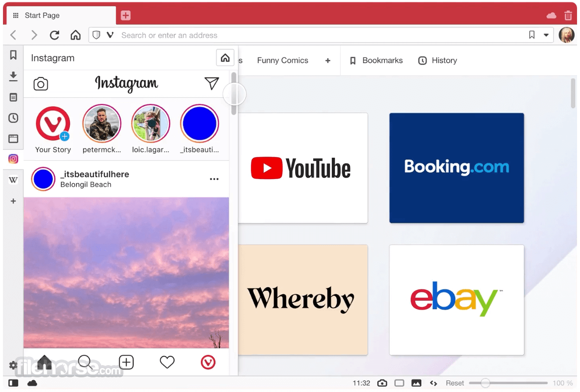Go forward with the forward arrow

[x=34, y=35]
